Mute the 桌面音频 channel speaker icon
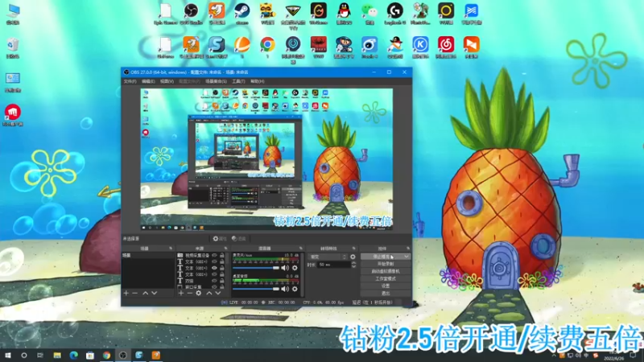Viewport: 644px width, 362px height. point(285,289)
